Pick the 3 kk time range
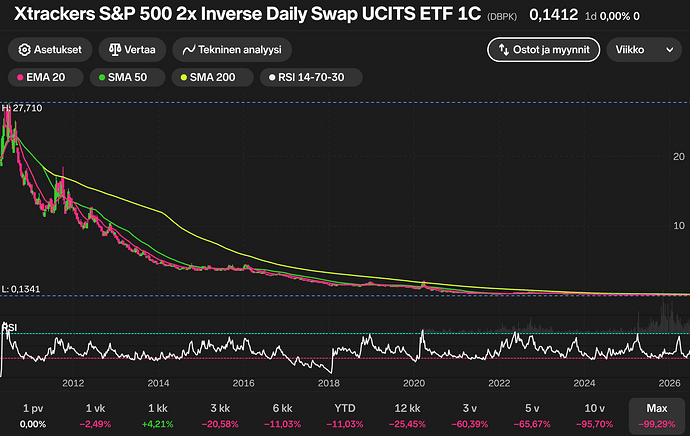The image size is (690, 436). [220, 416]
